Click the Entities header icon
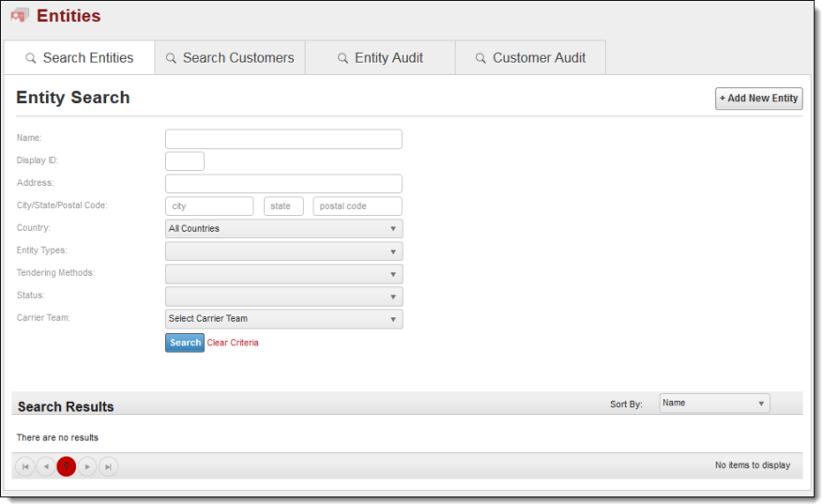This screenshot has width=823, height=504. [x=20, y=16]
